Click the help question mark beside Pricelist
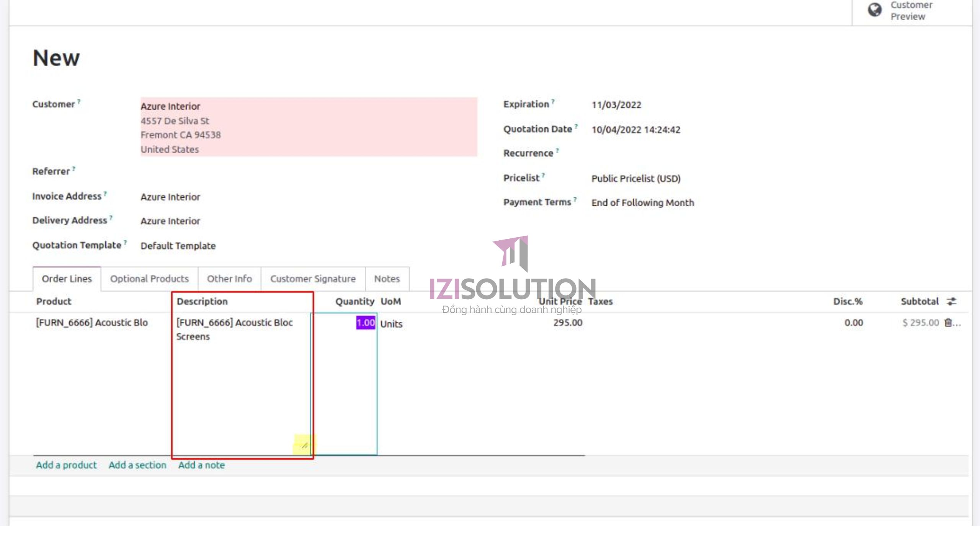The height and width of the screenshot is (551, 980). (x=543, y=175)
